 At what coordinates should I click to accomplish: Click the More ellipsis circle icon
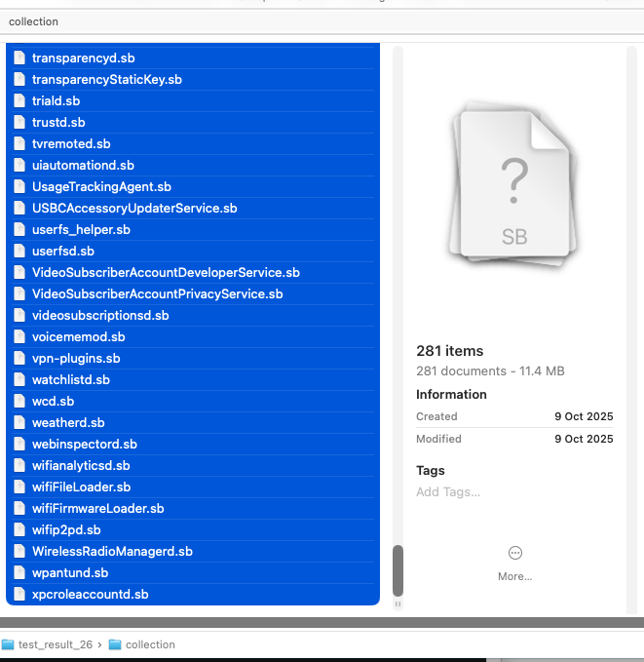tap(514, 554)
